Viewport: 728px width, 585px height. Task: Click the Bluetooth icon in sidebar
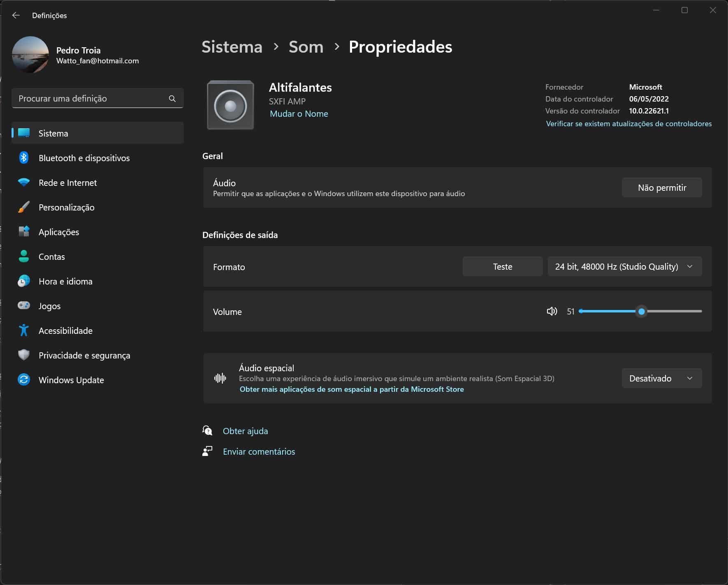click(x=24, y=158)
